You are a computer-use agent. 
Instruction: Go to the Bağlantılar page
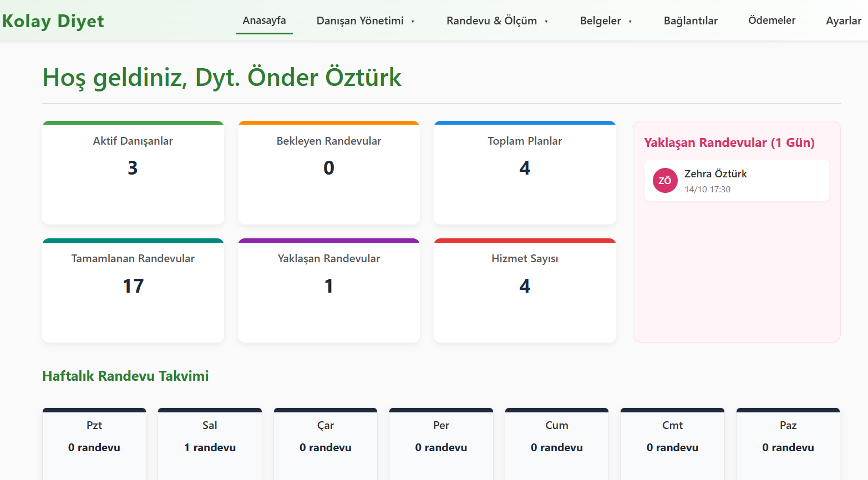click(691, 21)
